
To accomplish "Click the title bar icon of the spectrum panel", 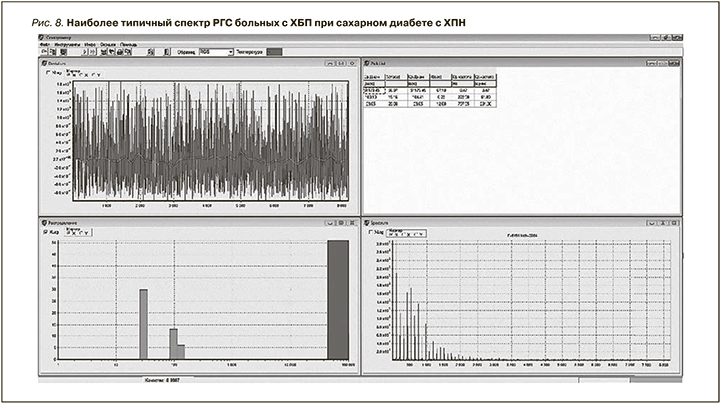I will coord(367,222).
